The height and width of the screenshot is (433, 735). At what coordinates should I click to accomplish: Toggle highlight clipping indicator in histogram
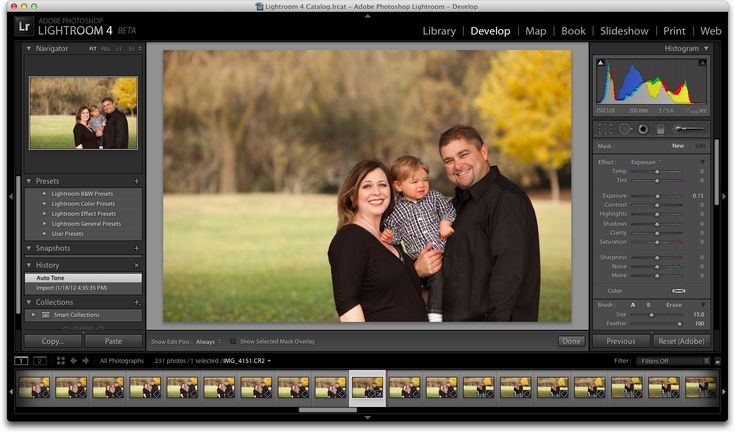tap(702, 62)
